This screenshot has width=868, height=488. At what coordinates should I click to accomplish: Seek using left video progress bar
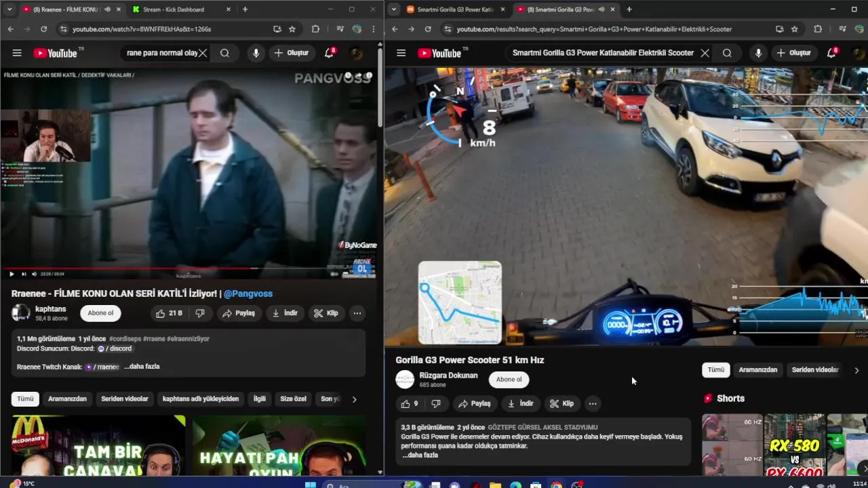point(190,268)
